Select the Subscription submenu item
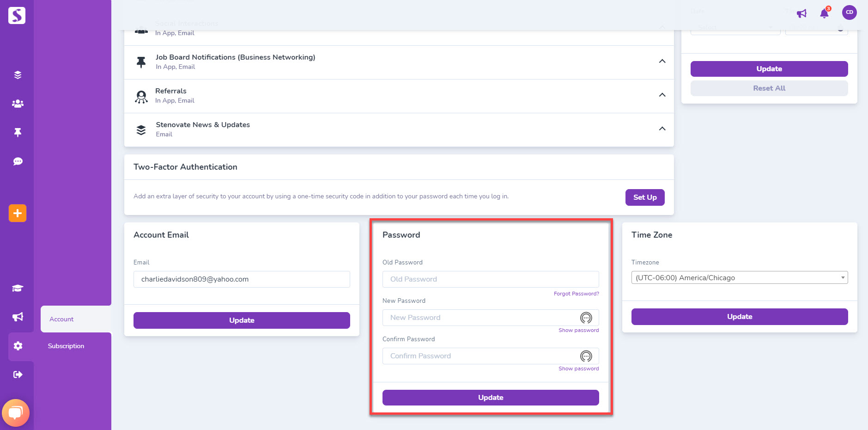 pyautogui.click(x=66, y=346)
